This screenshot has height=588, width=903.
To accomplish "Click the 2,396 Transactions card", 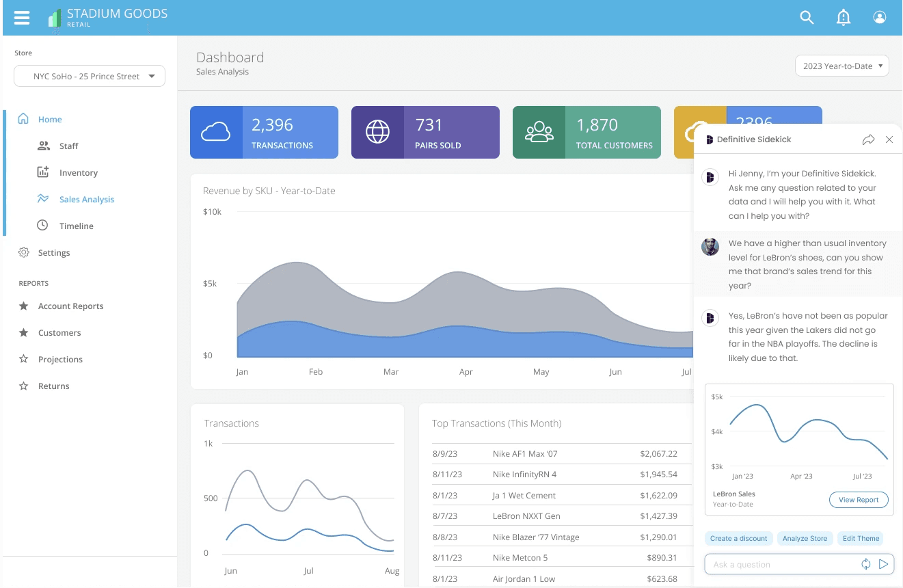I will [264, 132].
